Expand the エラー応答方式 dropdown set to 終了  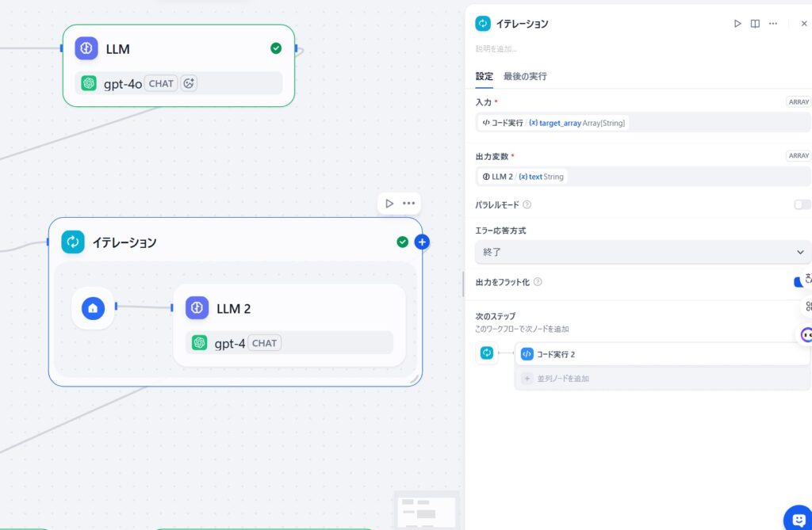642,252
